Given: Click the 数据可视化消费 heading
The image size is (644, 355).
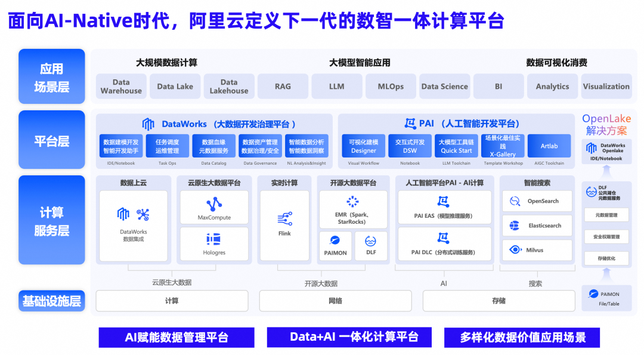Looking at the screenshot, I should click(x=556, y=63).
